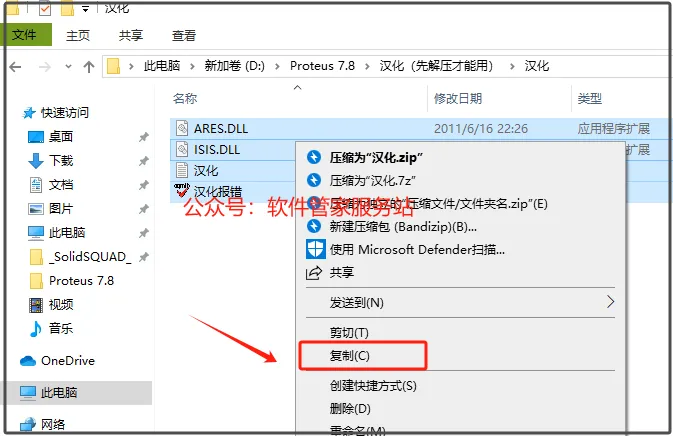Open 发送到(N) submenu
This screenshot has height=436, width=673.
(x=460, y=303)
